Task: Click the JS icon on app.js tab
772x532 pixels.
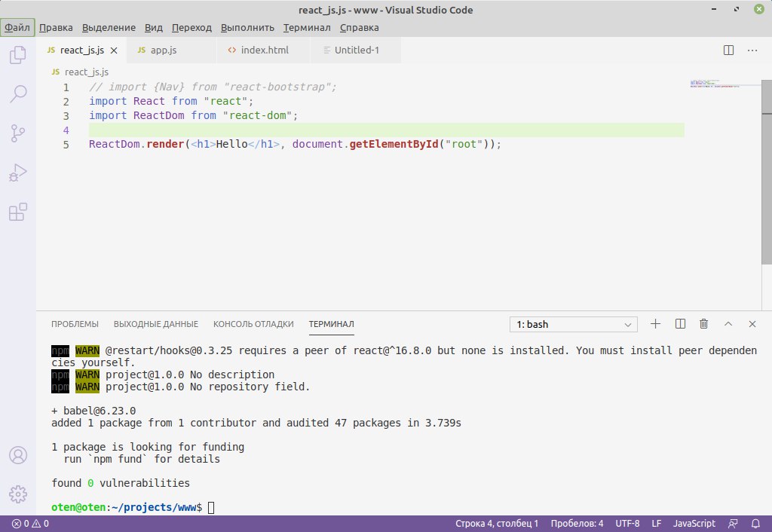Action: 142,50
